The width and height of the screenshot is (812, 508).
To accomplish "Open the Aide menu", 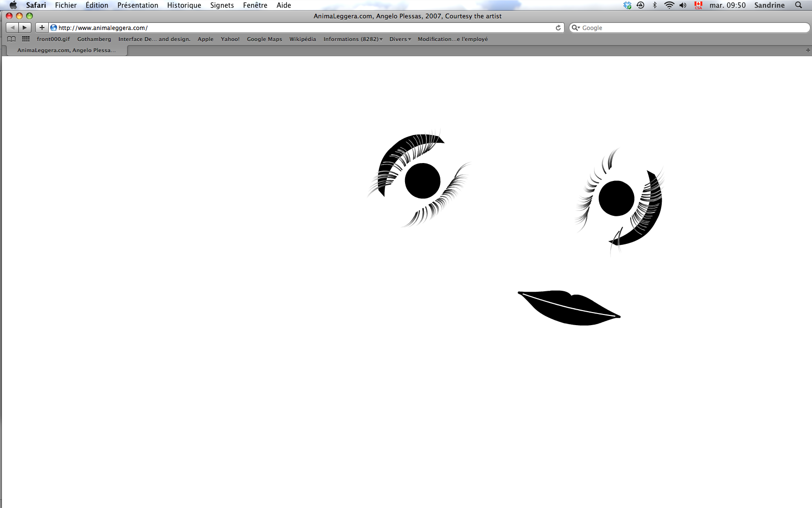I will (284, 5).
